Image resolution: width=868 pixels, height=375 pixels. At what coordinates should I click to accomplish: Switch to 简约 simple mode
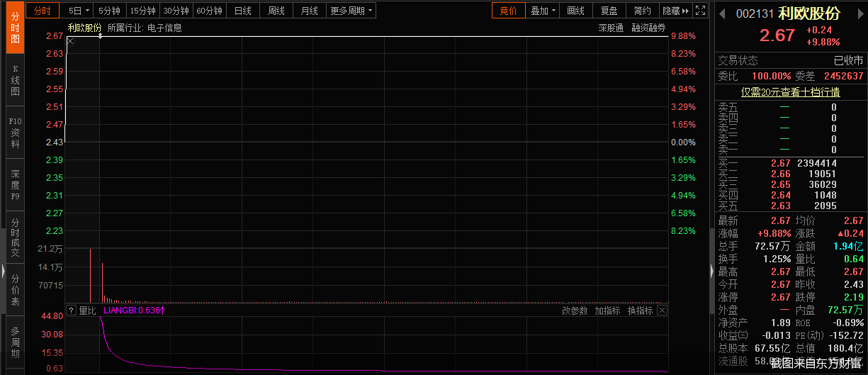(x=643, y=11)
